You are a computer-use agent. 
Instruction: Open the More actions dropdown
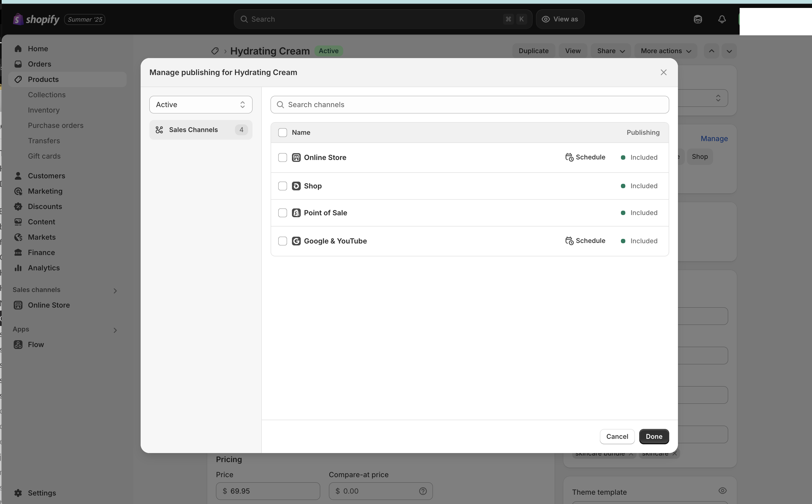point(666,51)
